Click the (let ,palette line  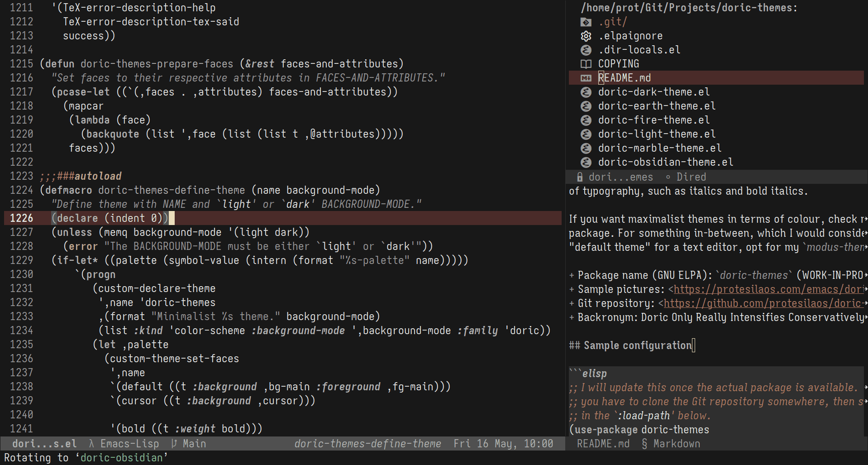click(x=131, y=345)
